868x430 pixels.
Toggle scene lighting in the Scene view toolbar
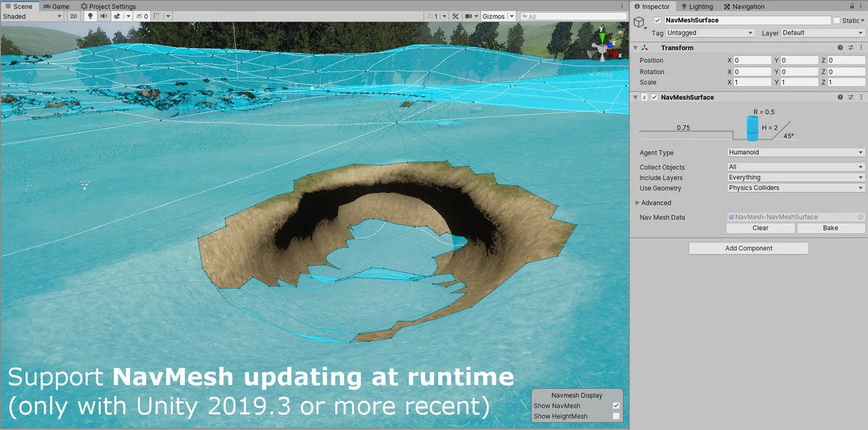90,16
